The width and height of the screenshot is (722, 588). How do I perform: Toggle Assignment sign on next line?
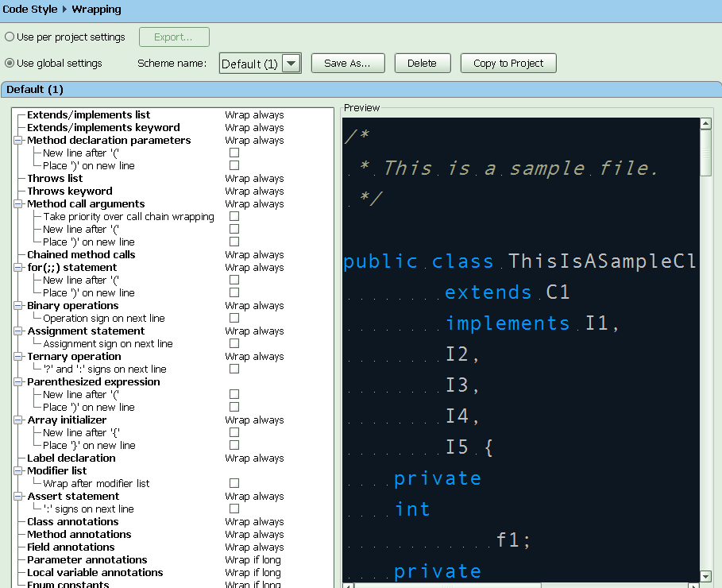click(x=234, y=343)
